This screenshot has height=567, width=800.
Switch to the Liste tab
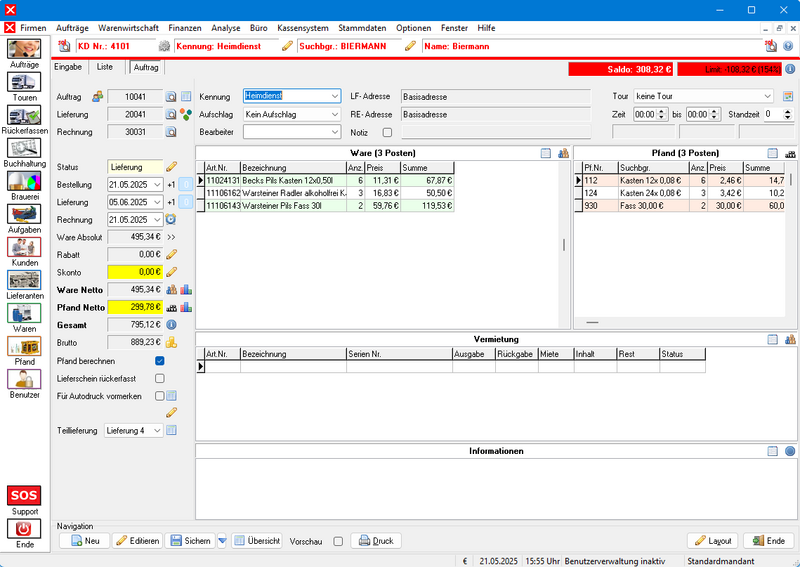point(105,67)
